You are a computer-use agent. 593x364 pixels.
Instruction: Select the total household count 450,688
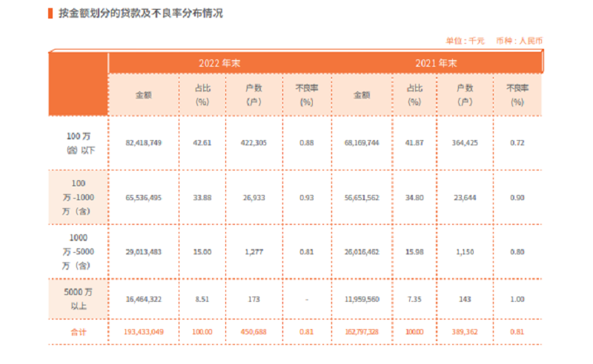click(x=254, y=332)
